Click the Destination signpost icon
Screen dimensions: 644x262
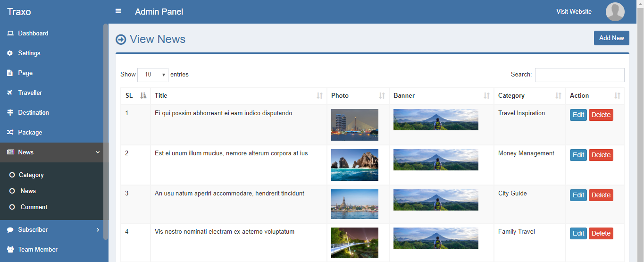(x=10, y=113)
